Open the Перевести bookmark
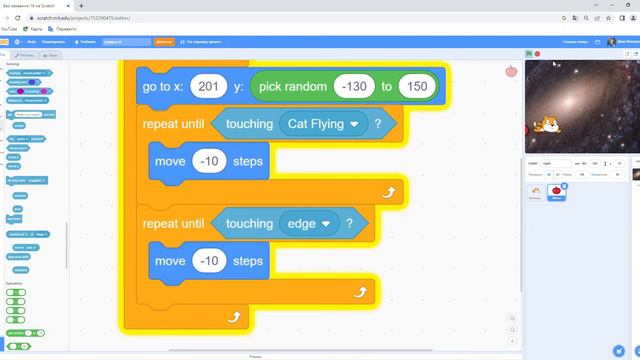This screenshot has width=640, height=360. pyautogui.click(x=62, y=29)
